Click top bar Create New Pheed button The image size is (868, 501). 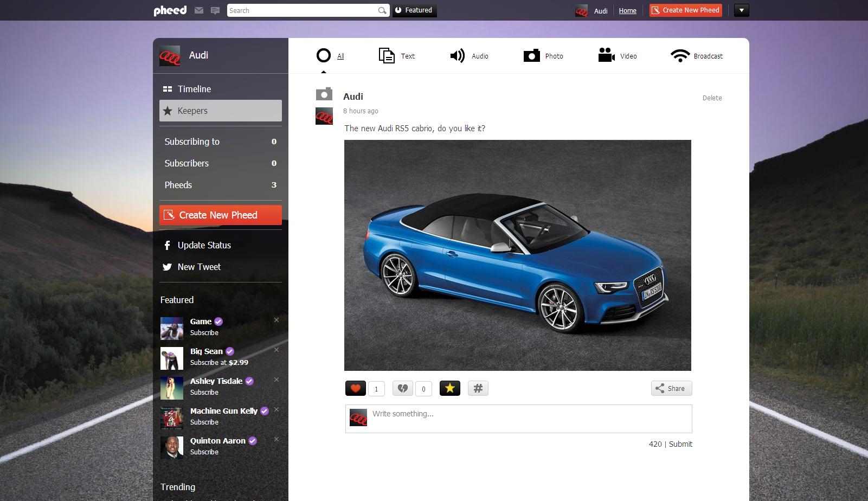coord(686,10)
